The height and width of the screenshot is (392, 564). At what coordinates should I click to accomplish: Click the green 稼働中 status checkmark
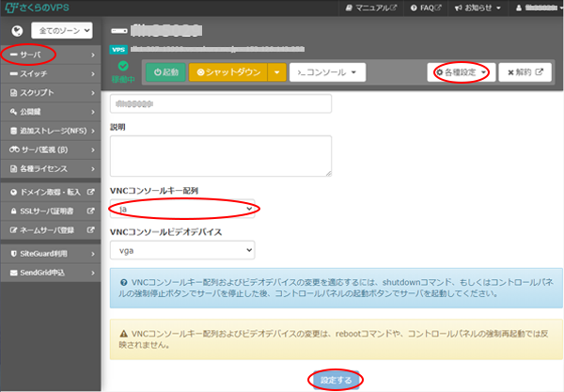123,66
